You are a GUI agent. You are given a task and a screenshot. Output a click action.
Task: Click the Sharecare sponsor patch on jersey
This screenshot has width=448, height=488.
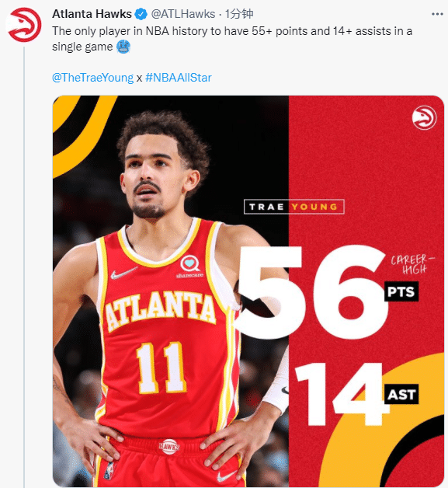click(x=190, y=267)
